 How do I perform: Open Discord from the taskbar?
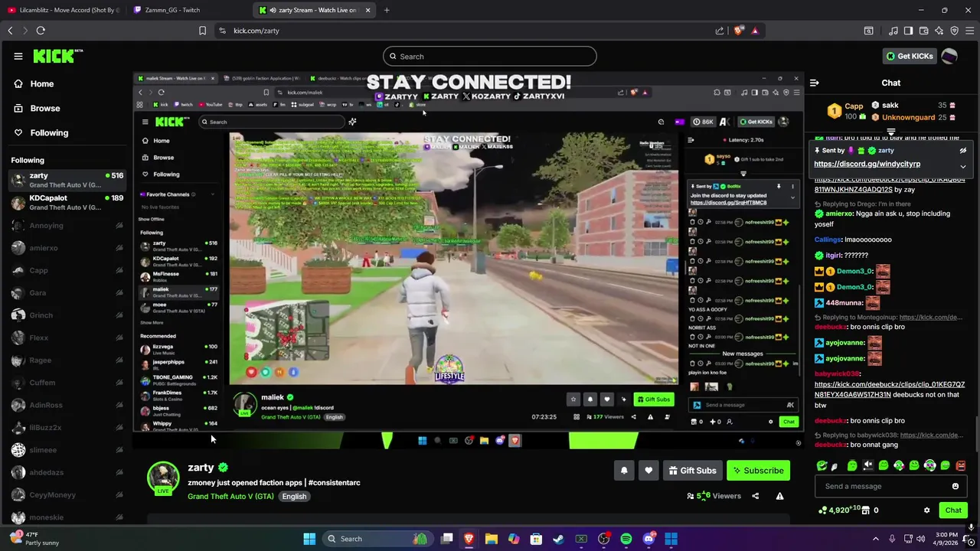tap(649, 539)
